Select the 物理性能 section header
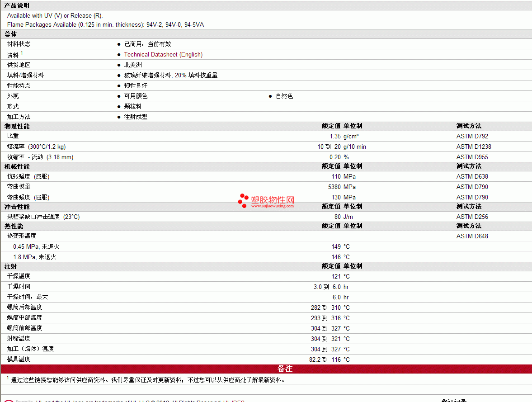This screenshot has height=402, width=532. coord(17,126)
